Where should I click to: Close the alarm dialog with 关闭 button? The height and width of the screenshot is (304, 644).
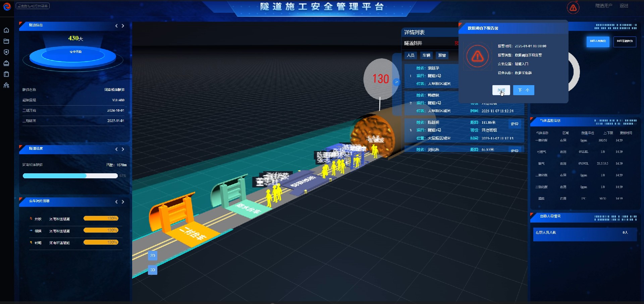(501, 90)
